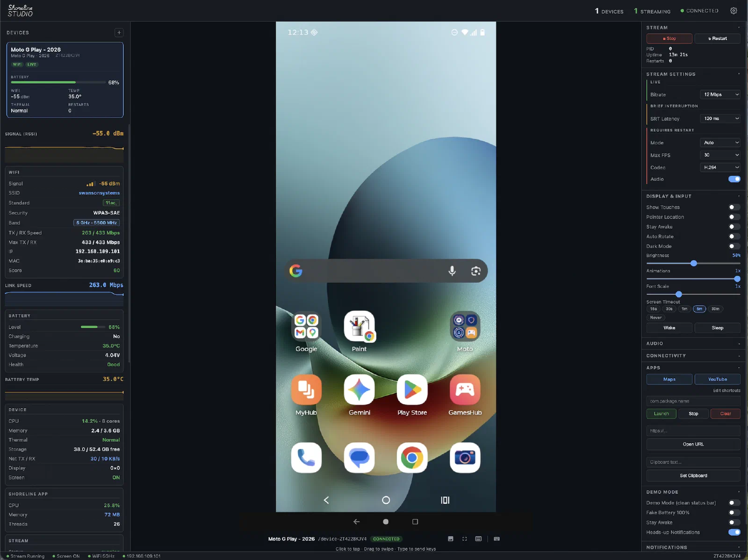Expand the Notifications section
Image resolution: width=748 pixels, height=560 pixels.
tap(693, 547)
